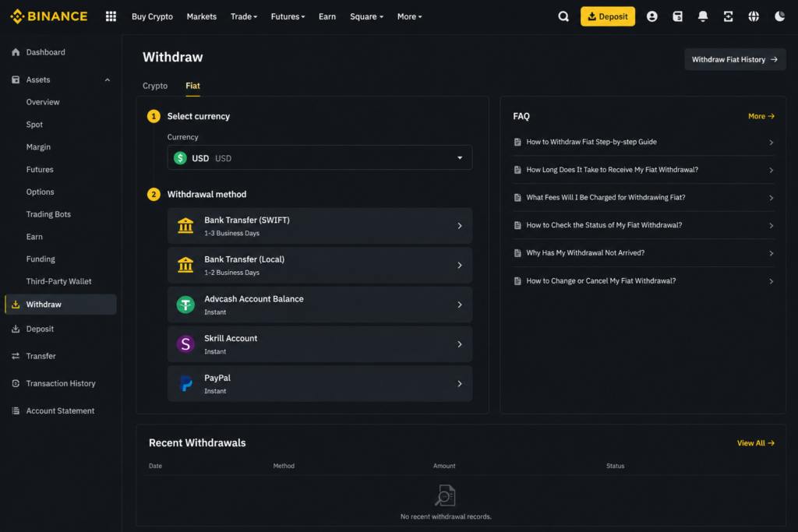
Task: Click the Transfer arrows icon in sidebar
Action: pos(16,356)
